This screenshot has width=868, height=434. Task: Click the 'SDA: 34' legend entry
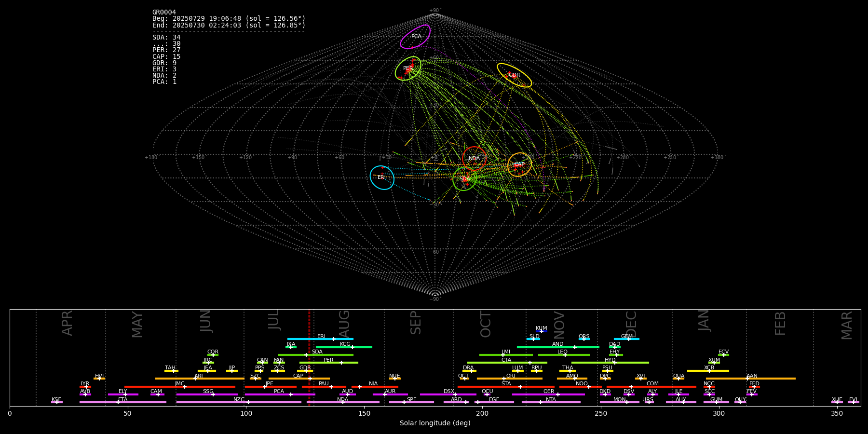tap(166, 38)
